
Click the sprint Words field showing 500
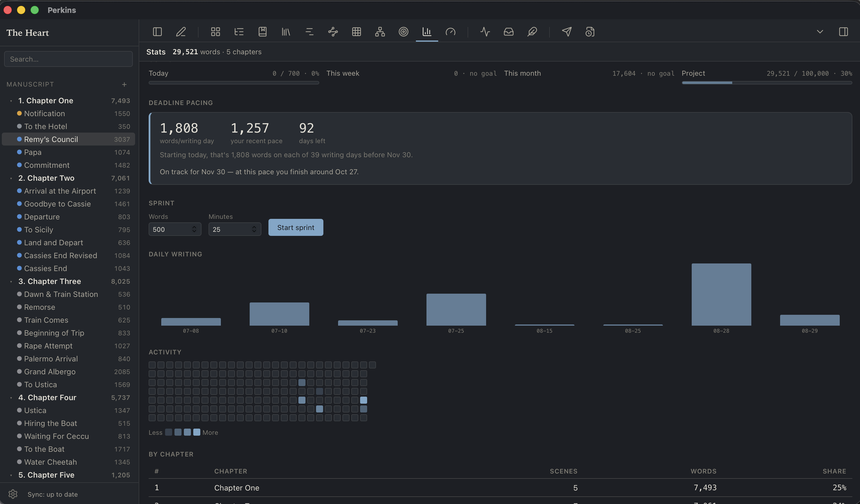tap(174, 229)
